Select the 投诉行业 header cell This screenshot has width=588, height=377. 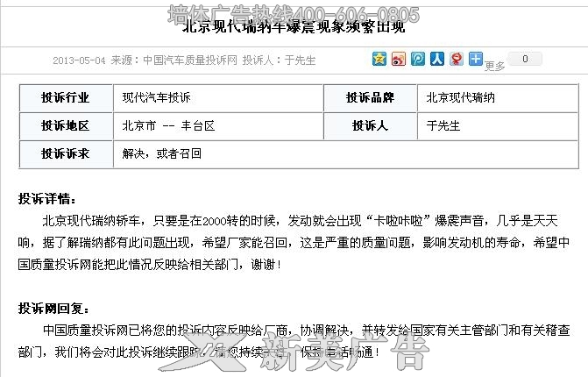(66, 98)
